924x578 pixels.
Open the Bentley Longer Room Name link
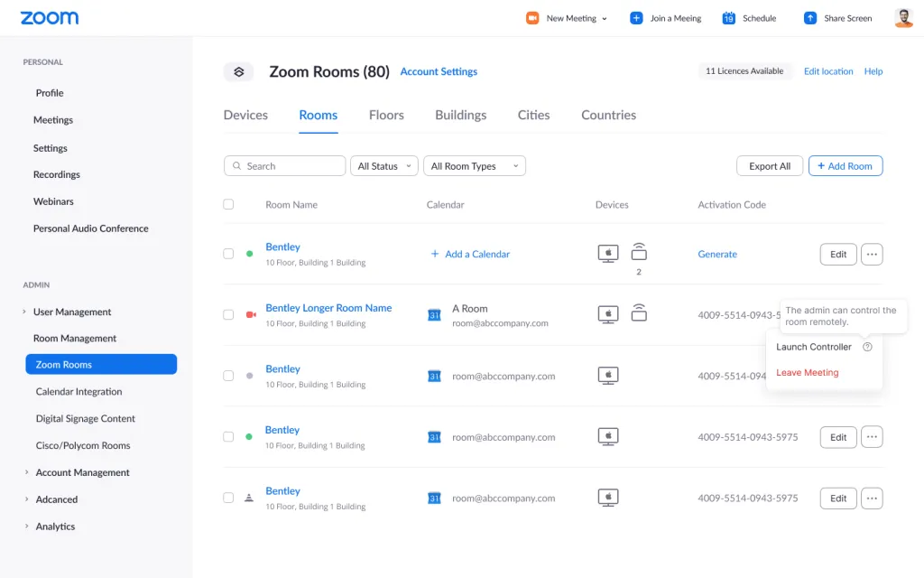click(x=328, y=308)
